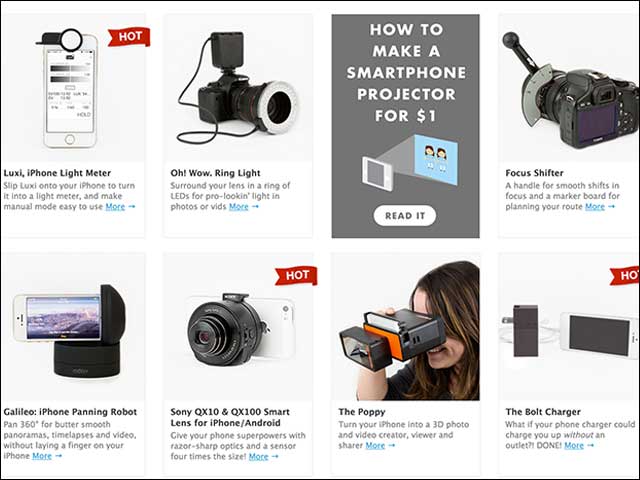Select the Ring Light camera product image
The image size is (640, 480).
[238, 88]
